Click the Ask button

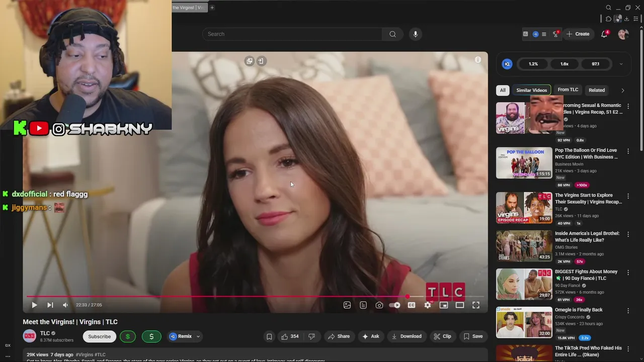pyautogui.click(x=370, y=336)
